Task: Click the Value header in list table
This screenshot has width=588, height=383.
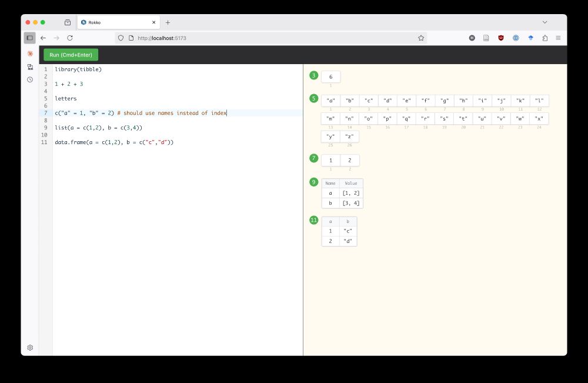Action: (x=351, y=184)
